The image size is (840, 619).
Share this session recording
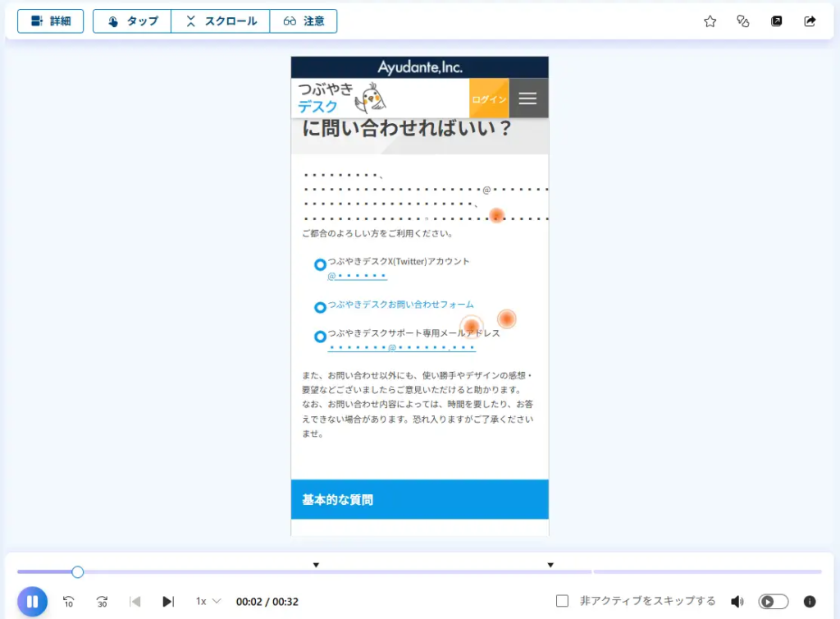(810, 21)
